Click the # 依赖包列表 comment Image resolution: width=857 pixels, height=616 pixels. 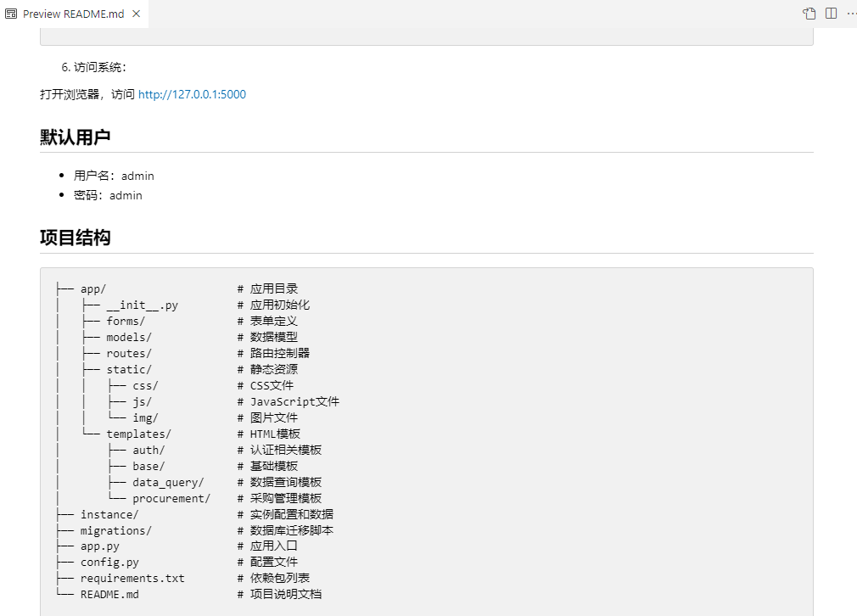coord(274,579)
